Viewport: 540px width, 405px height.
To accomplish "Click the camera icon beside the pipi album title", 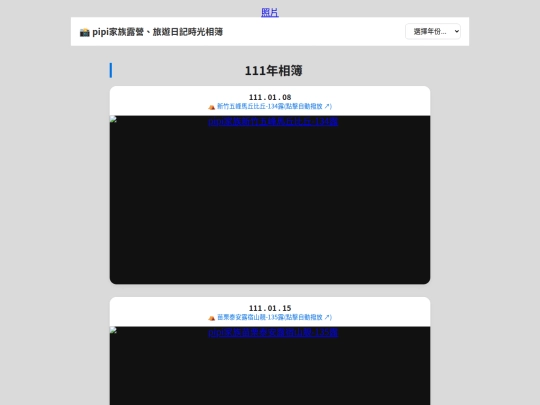I will pos(84,32).
